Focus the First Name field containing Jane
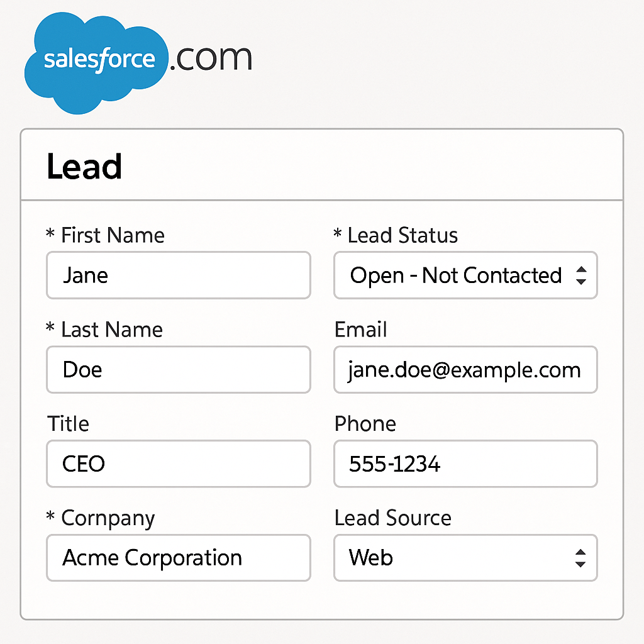 179,275
